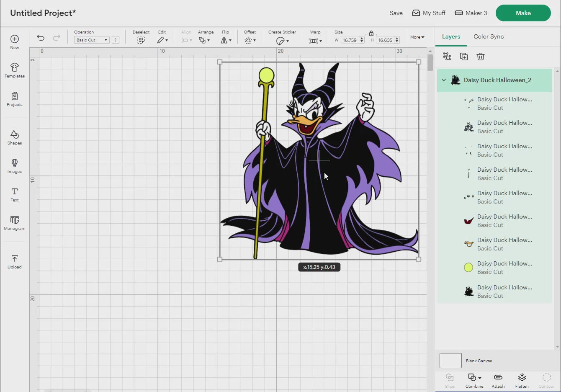The image size is (561, 392).
Task: Click the Redo arrow
Action: tap(57, 38)
